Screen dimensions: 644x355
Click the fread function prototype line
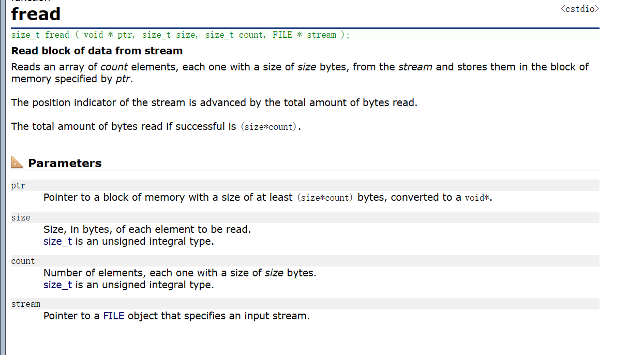point(180,35)
